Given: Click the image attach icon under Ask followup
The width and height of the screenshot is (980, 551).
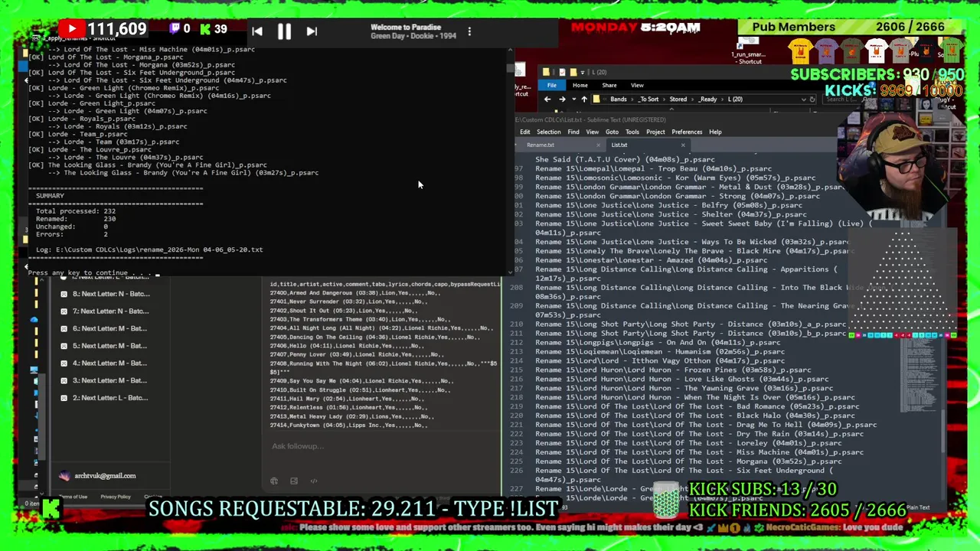Looking at the screenshot, I should click(x=294, y=481).
